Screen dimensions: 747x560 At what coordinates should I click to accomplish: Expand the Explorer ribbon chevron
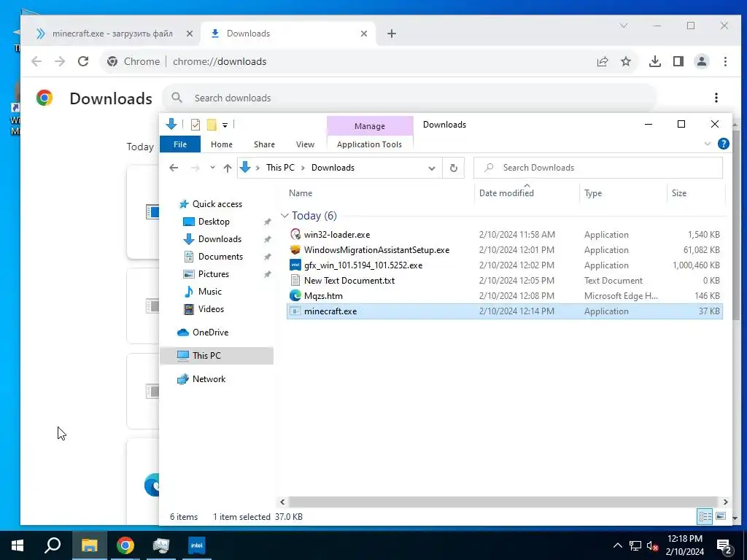click(708, 144)
